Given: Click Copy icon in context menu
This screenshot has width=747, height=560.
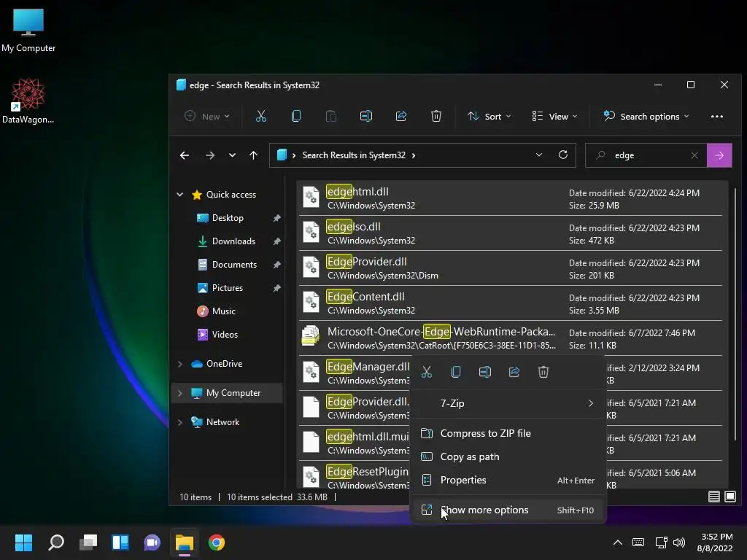Looking at the screenshot, I should pos(455,372).
